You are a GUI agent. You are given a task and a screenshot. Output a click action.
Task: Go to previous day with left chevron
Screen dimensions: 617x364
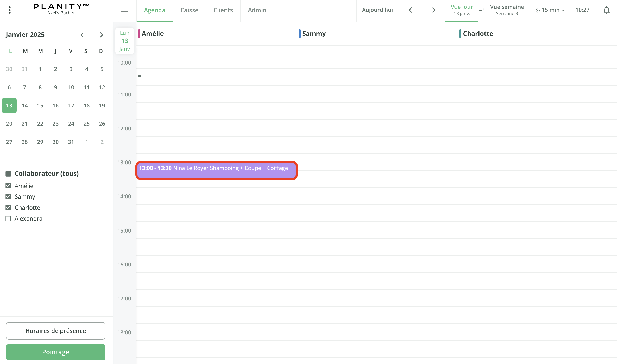coord(410,10)
